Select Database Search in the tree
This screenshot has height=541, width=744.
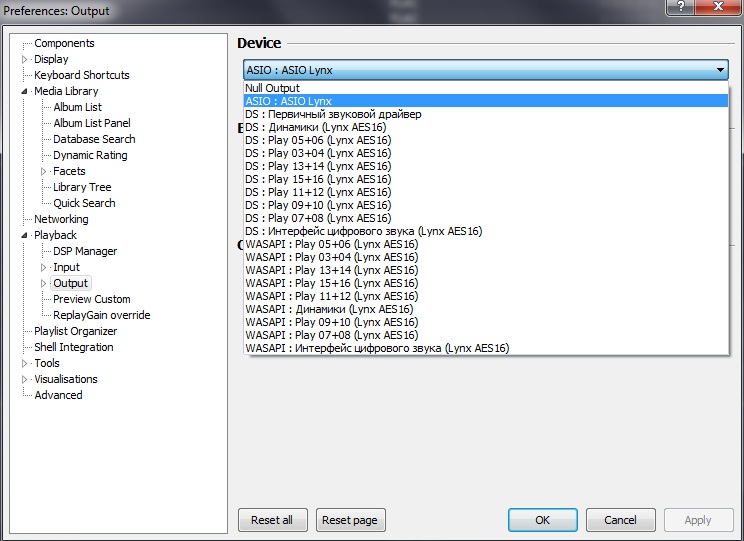[x=94, y=139]
